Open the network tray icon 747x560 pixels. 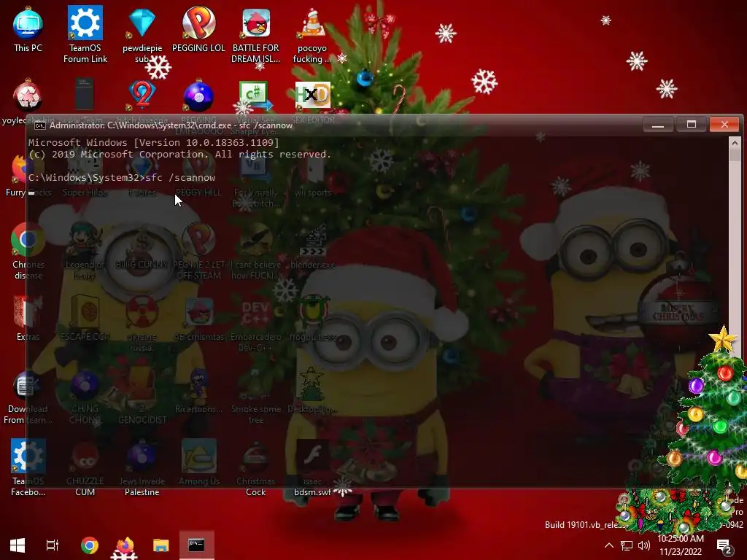tap(627, 545)
